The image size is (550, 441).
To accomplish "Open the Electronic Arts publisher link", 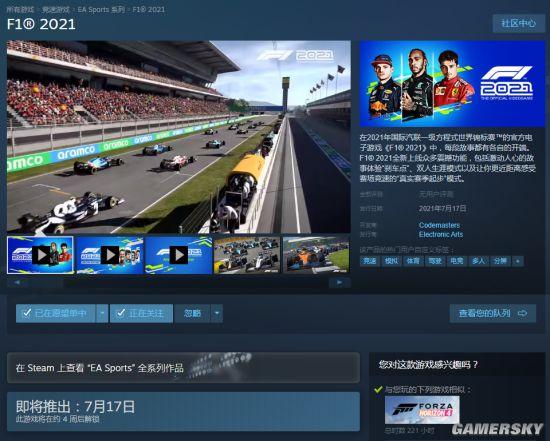I will [x=441, y=234].
